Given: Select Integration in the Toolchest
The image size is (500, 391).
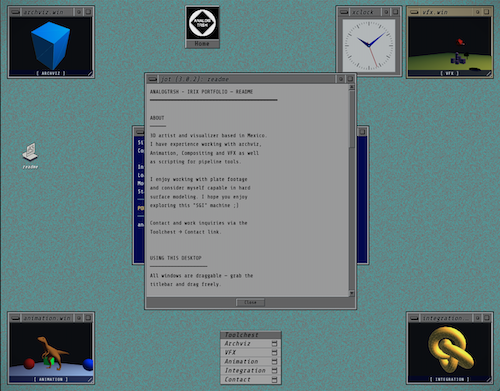Looking at the screenshot, I should pos(251,371).
